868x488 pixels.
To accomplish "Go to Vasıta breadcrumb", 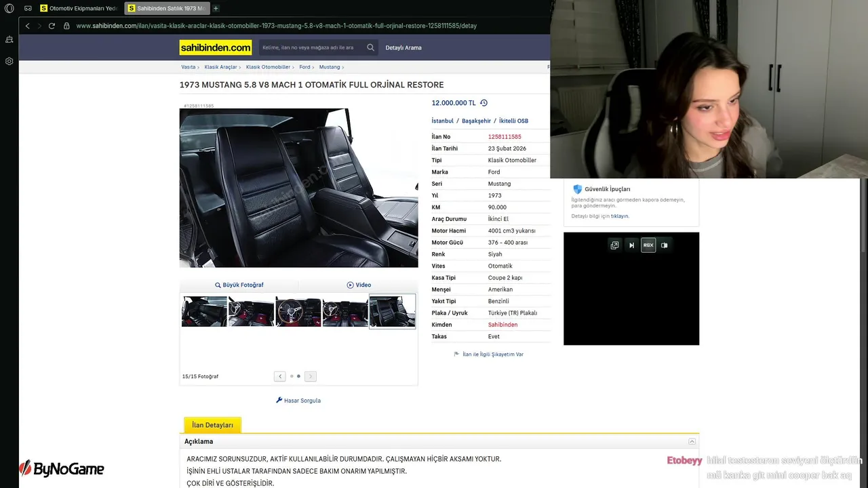I will point(188,67).
